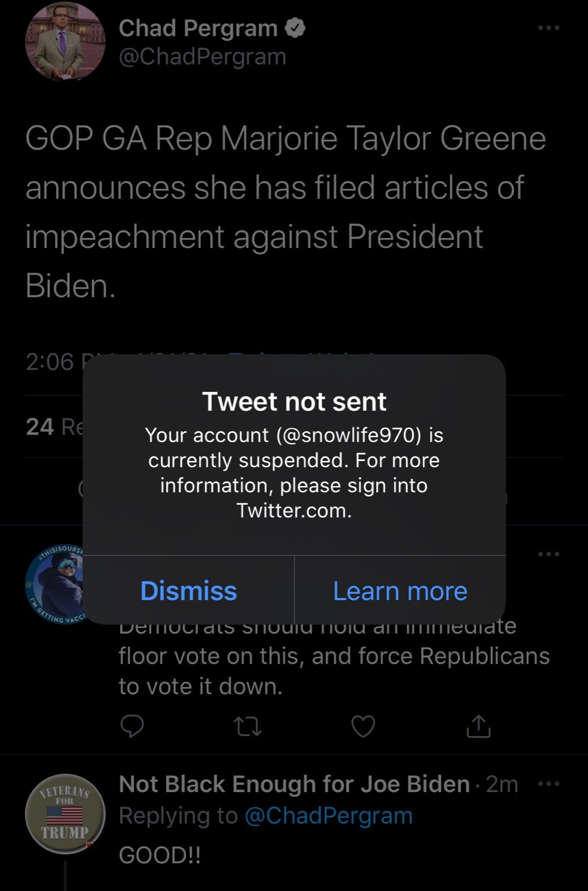The image size is (588, 891).
Task: Open more options for the GOOD!! reply
Action: click(x=548, y=784)
